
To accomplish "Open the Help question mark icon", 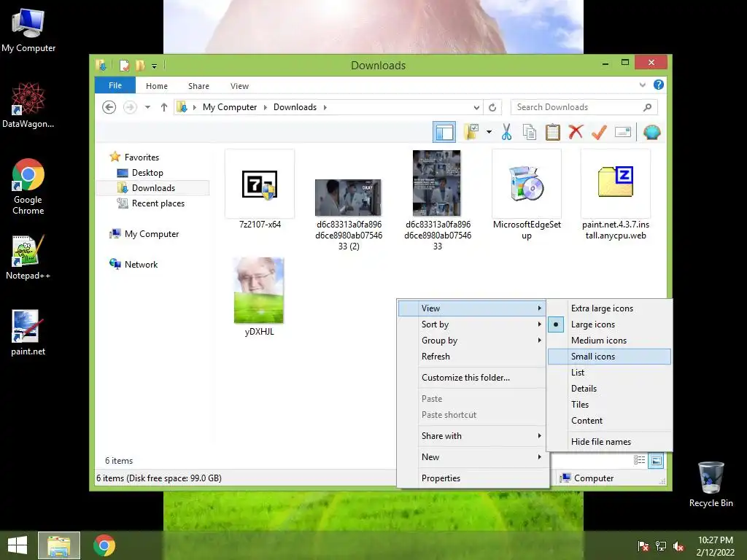I will click(x=659, y=85).
